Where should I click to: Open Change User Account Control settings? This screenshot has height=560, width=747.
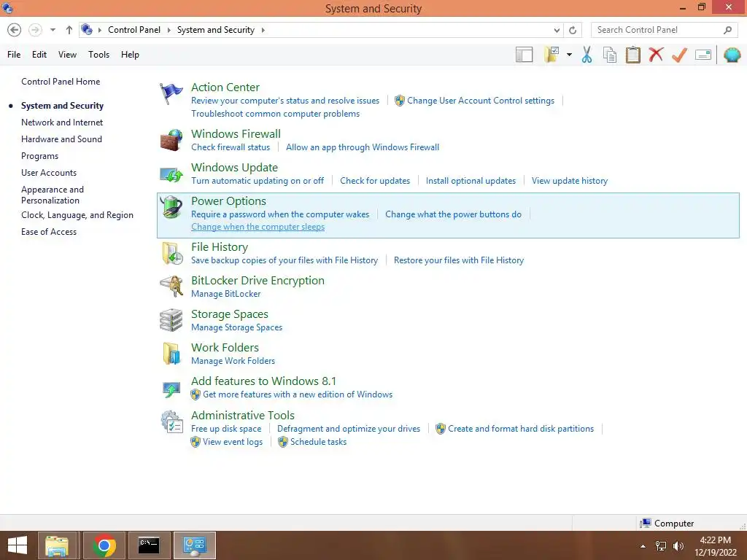(x=481, y=101)
